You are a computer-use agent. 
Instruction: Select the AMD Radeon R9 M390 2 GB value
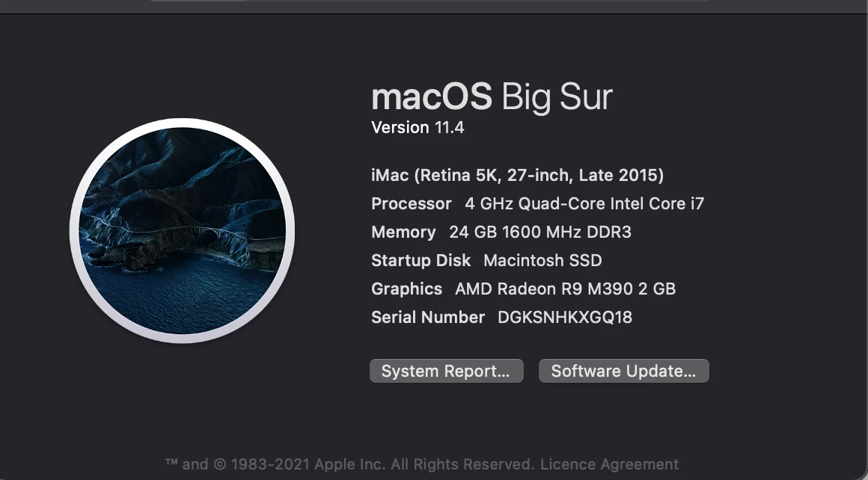565,289
